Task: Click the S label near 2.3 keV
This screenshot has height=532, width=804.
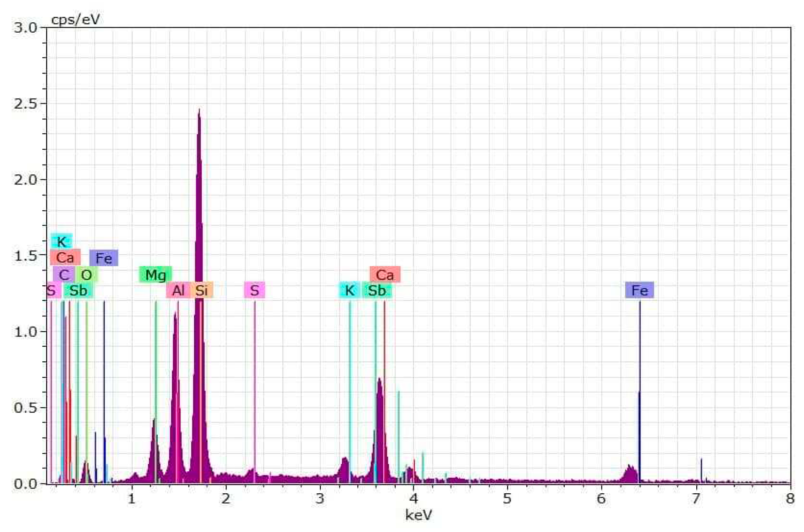Action: (x=254, y=290)
